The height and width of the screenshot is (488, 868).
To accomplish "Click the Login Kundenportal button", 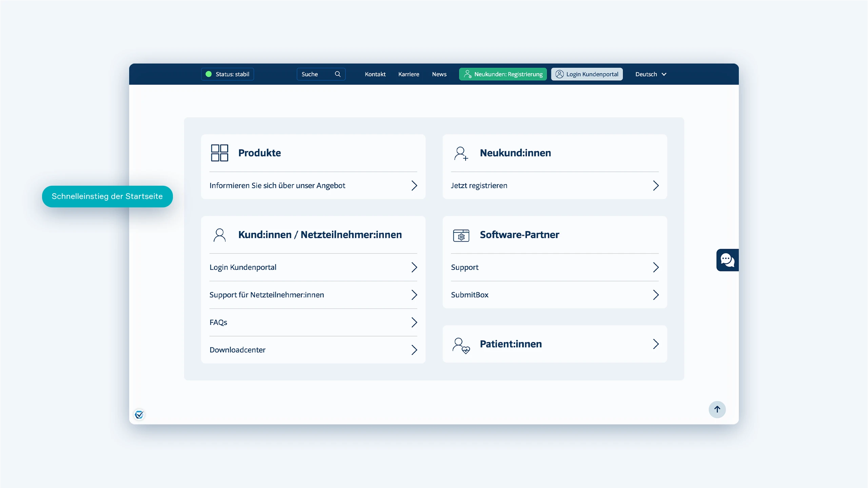I will [587, 74].
